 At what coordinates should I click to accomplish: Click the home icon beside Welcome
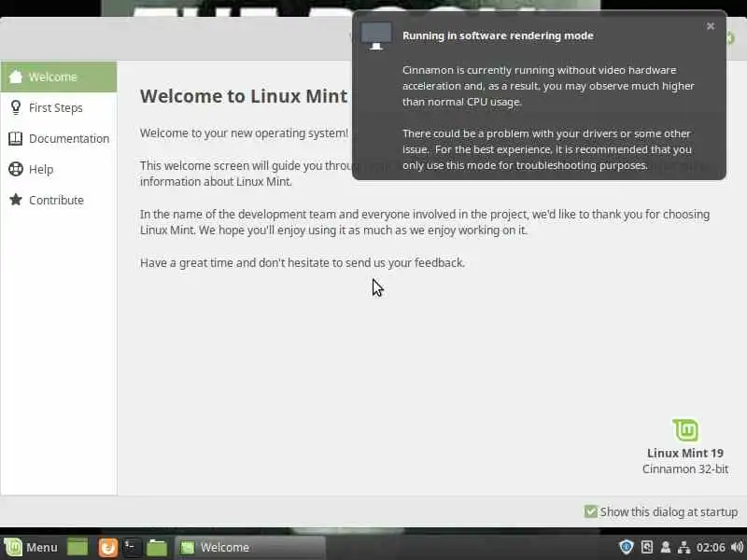[x=16, y=77]
